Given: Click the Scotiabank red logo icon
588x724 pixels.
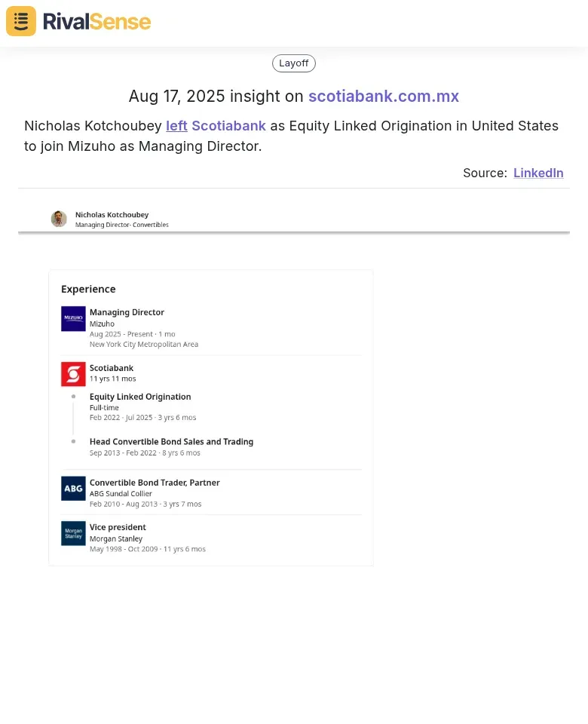Looking at the screenshot, I should [x=73, y=374].
